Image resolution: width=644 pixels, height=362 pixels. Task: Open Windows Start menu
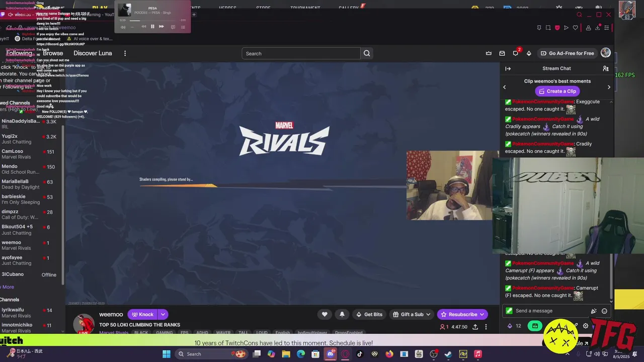tap(167, 354)
